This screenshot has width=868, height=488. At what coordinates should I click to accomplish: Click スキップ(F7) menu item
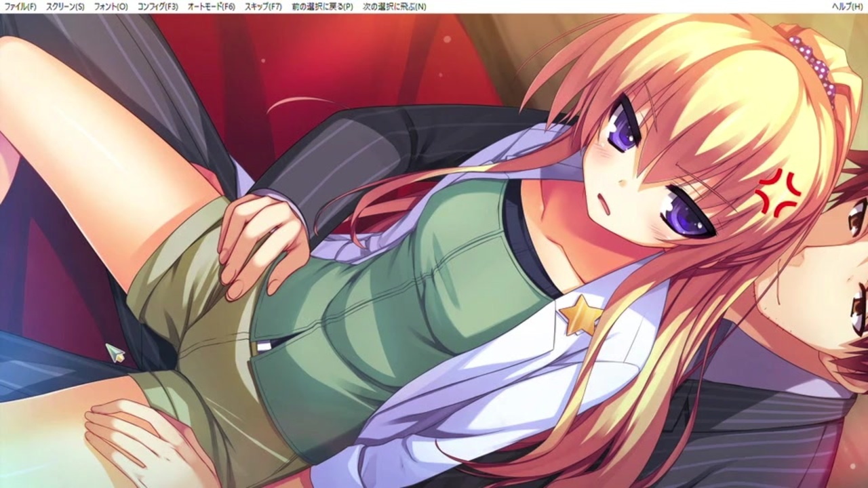(x=263, y=7)
